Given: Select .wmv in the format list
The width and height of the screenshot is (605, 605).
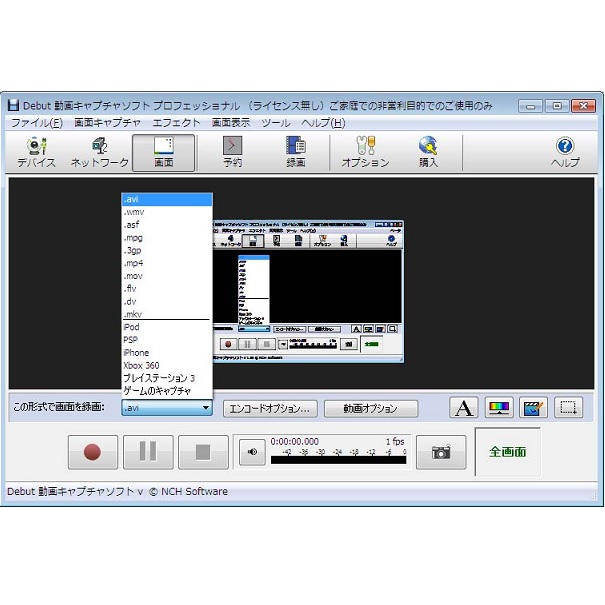Looking at the screenshot, I should [167, 212].
